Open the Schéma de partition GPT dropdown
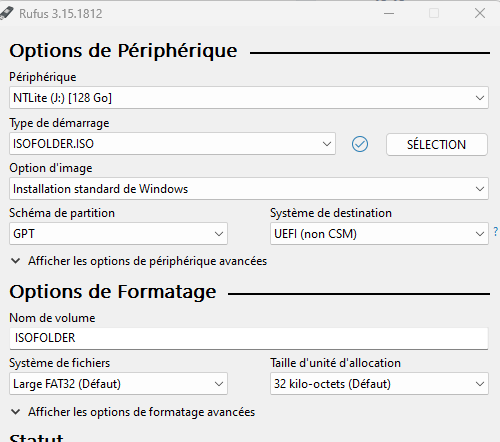 click(118, 234)
